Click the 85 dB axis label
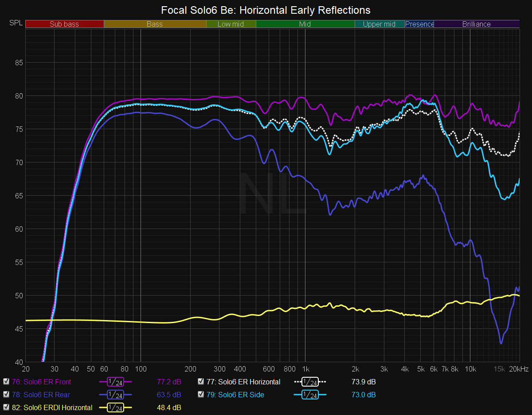 [19, 63]
